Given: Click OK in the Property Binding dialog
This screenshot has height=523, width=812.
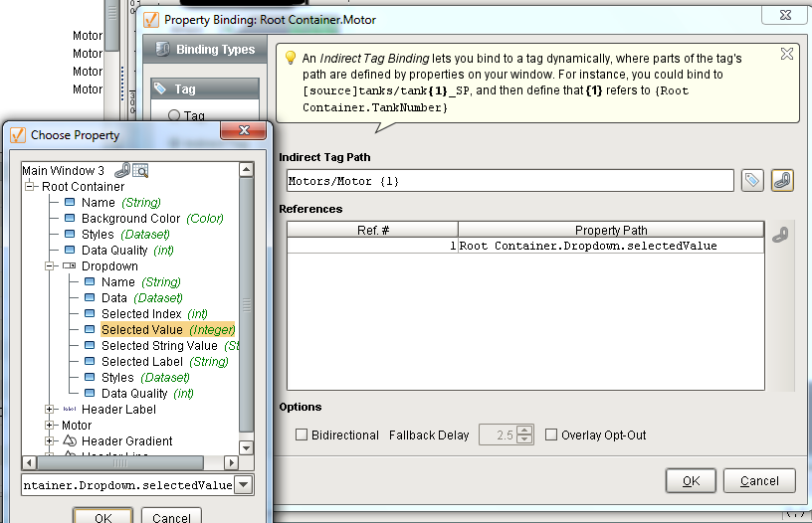Looking at the screenshot, I should point(691,480).
